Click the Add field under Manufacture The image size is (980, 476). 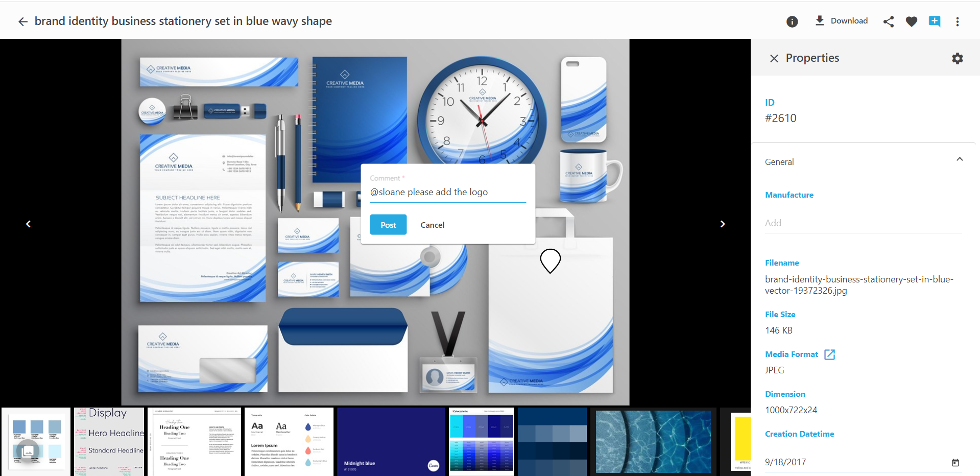(817, 223)
